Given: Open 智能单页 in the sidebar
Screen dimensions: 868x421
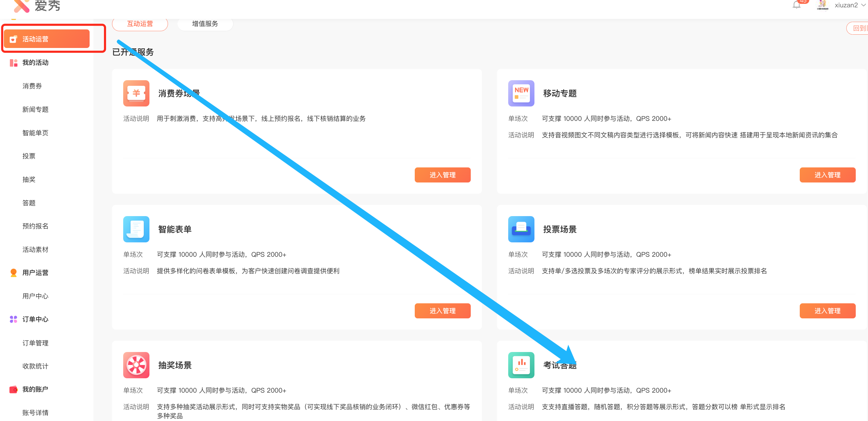Looking at the screenshot, I should 35,133.
